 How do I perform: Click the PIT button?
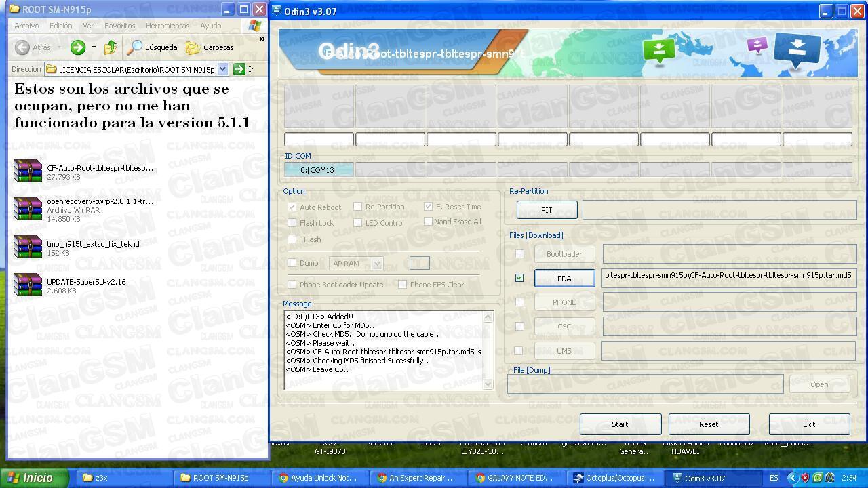click(547, 210)
